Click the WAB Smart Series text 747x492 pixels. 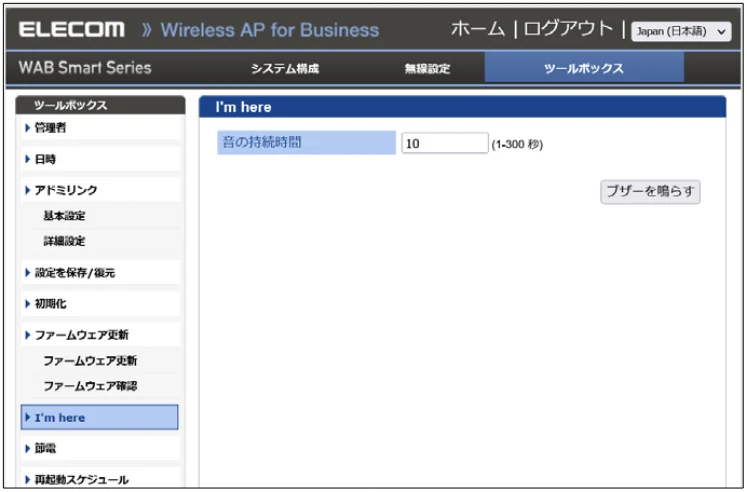[85, 68]
